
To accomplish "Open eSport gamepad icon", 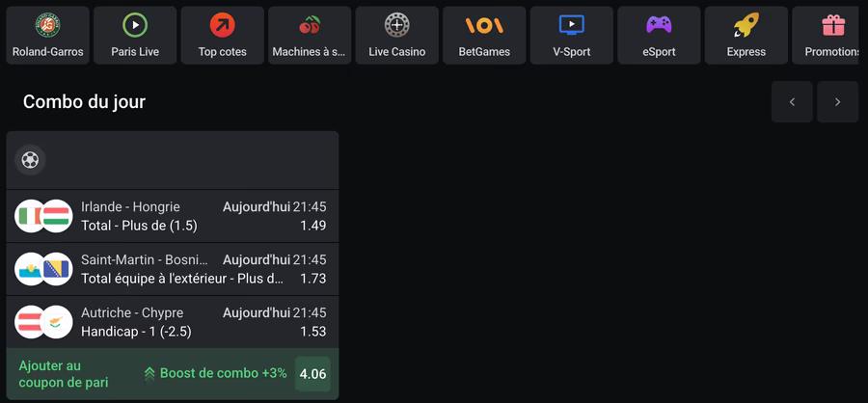I will 659,25.
